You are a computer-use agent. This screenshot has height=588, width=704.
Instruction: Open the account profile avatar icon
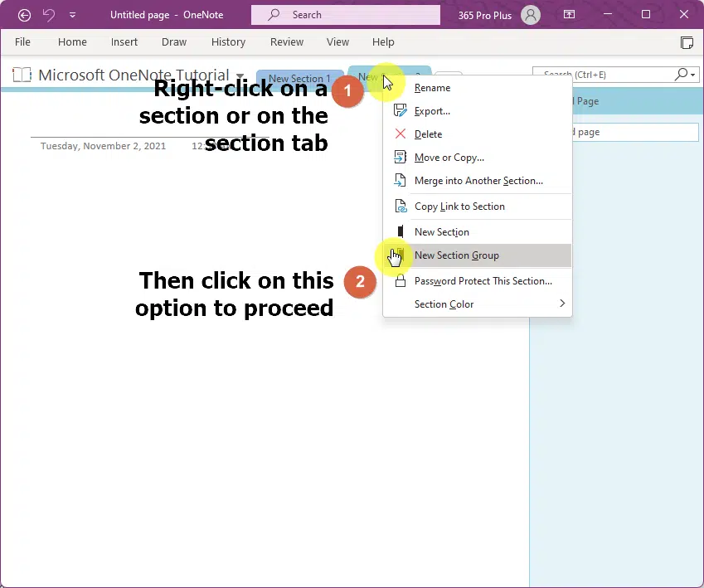click(x=530, y=15)
